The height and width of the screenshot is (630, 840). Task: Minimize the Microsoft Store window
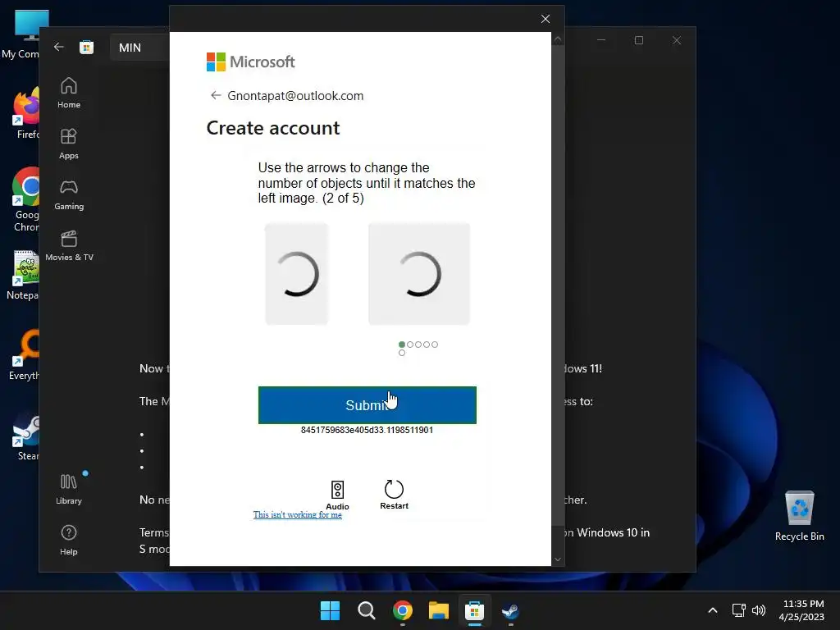click(x=601, y=40)
